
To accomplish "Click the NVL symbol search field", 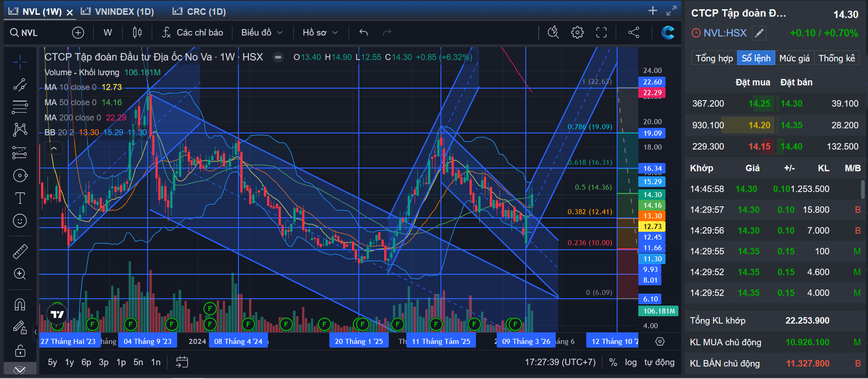I will tap(30, 33).
